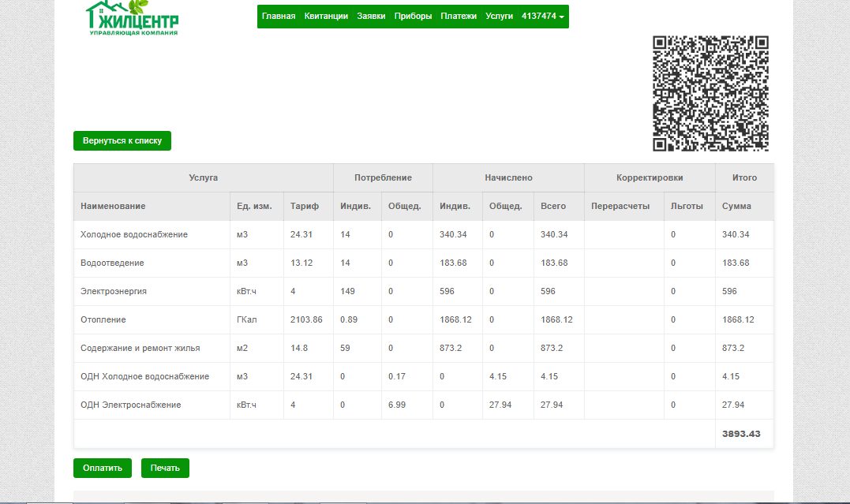This screenshot has width=850, height=504.
Task: Click the shared charge value 27.94
Action: coord(500,405)
